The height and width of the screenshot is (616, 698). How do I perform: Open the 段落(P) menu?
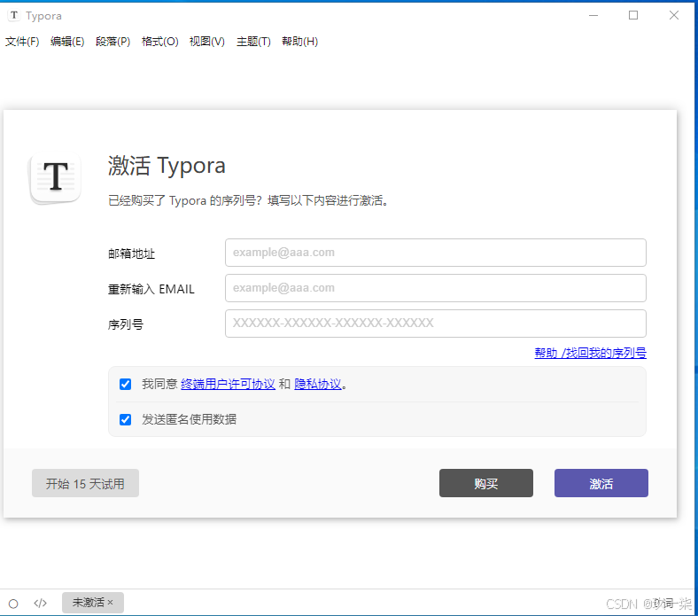pos(112,42)
